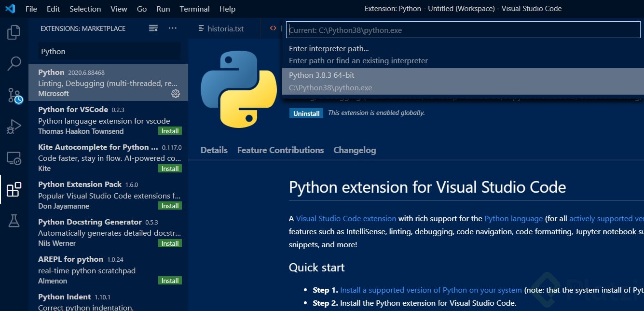Viewport: 644px width, 311px height.
Task: Uninstall the Python extension
Action: pos(306,113)
